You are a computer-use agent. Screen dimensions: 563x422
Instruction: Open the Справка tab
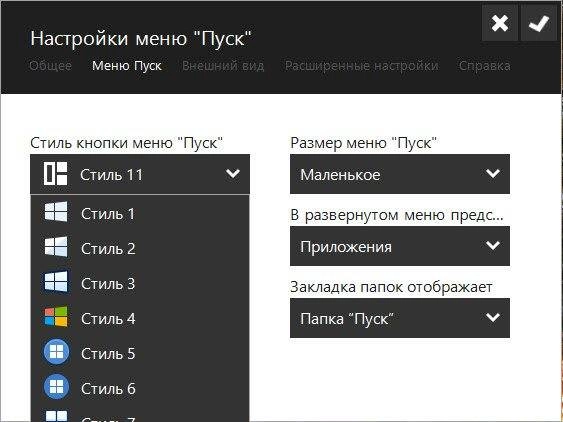pos(484,66)
